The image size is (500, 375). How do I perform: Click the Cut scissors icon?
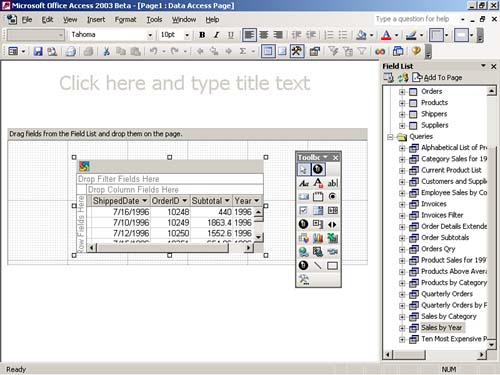coord(107,51)
